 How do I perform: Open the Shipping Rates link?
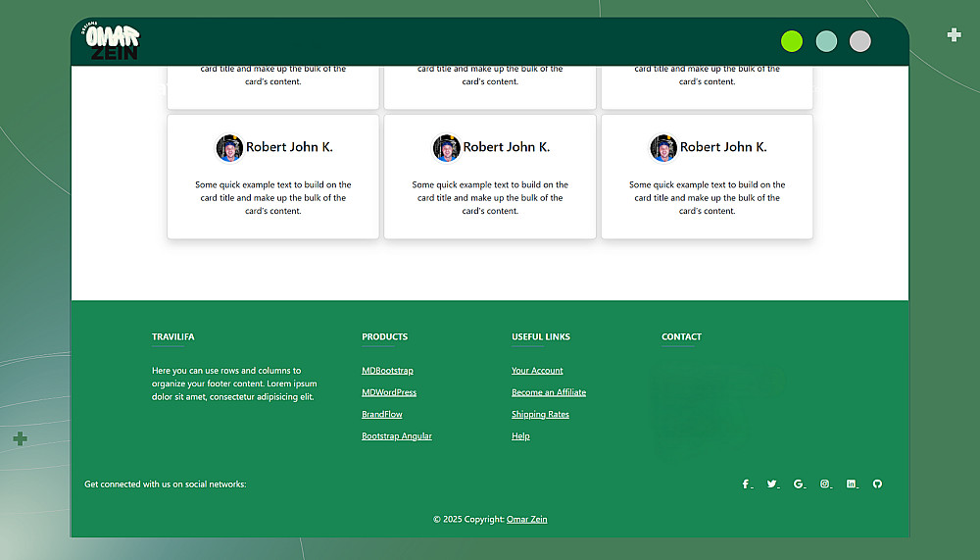click(x=540, y=414)
